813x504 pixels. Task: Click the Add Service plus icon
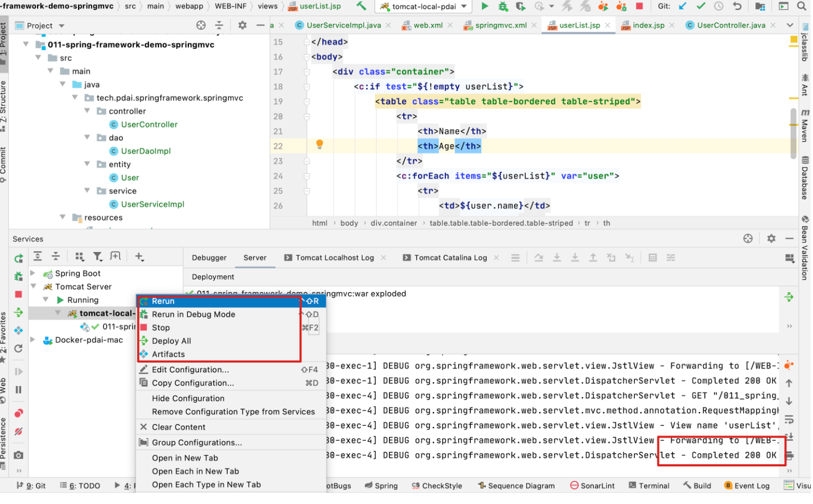[x=139, y=256]
